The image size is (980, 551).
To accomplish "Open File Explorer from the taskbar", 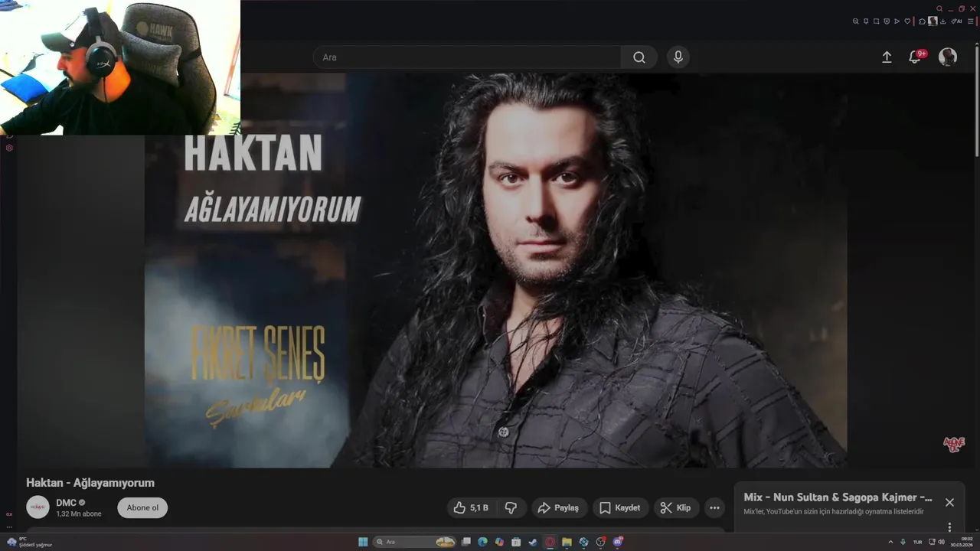I will pyautogui.click(x=567, y=542).
